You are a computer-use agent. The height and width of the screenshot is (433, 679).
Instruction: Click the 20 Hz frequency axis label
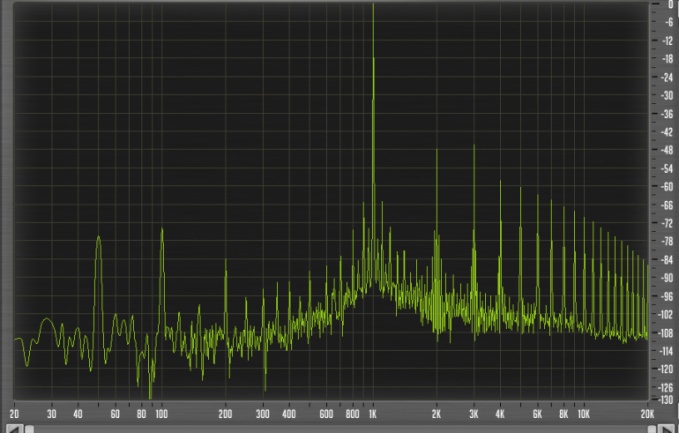[14, 412]
